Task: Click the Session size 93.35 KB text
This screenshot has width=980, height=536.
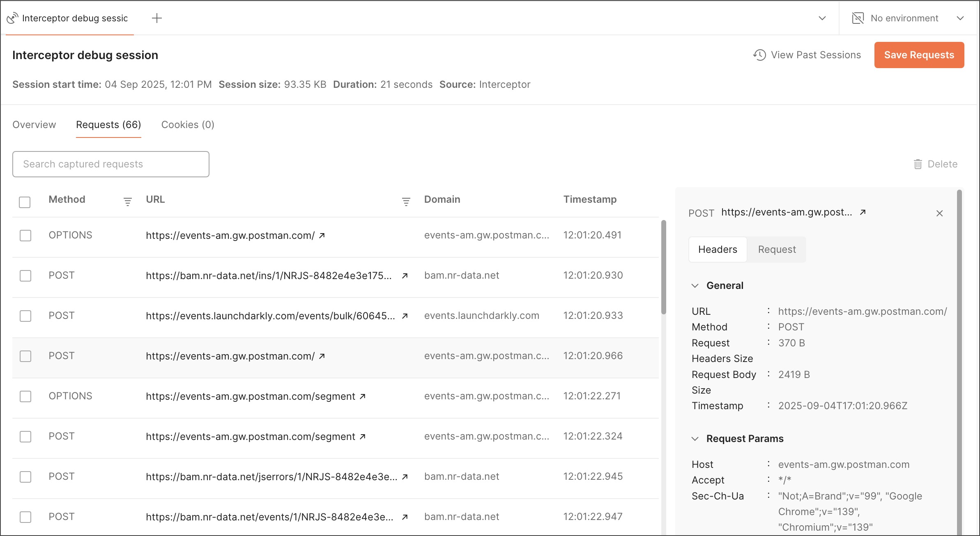Action: click(x=272, y=85)
